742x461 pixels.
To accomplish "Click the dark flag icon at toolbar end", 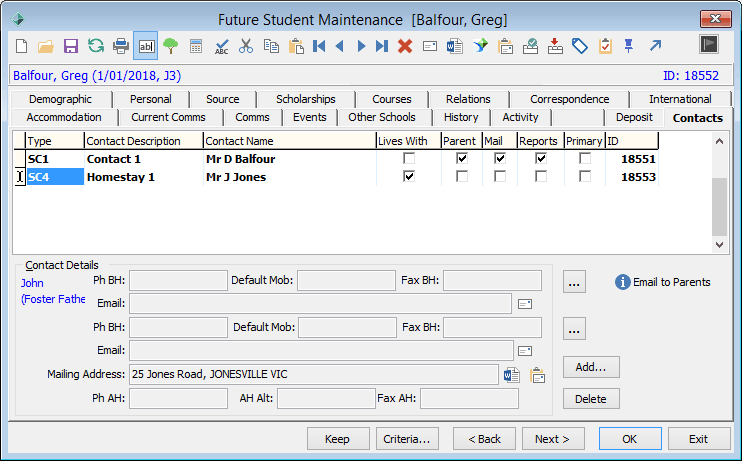I will pos(709,44).
